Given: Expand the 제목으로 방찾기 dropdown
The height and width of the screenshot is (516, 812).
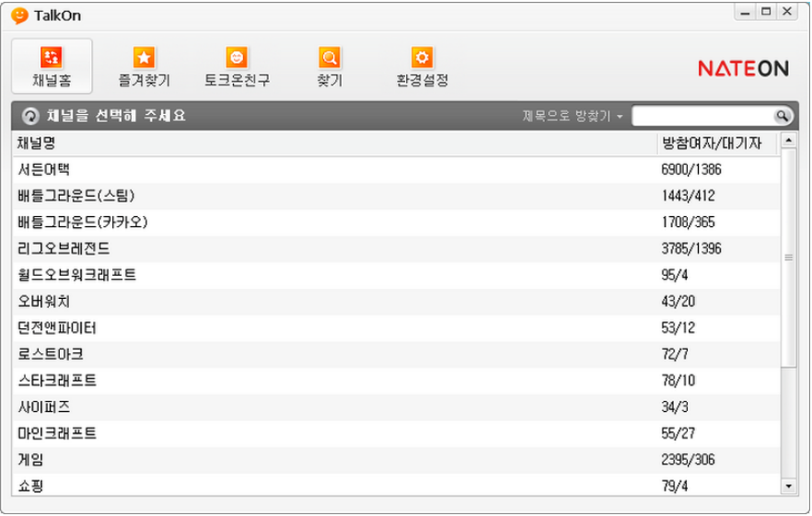Looking at the screenshot, I should (x=573, y=116).
